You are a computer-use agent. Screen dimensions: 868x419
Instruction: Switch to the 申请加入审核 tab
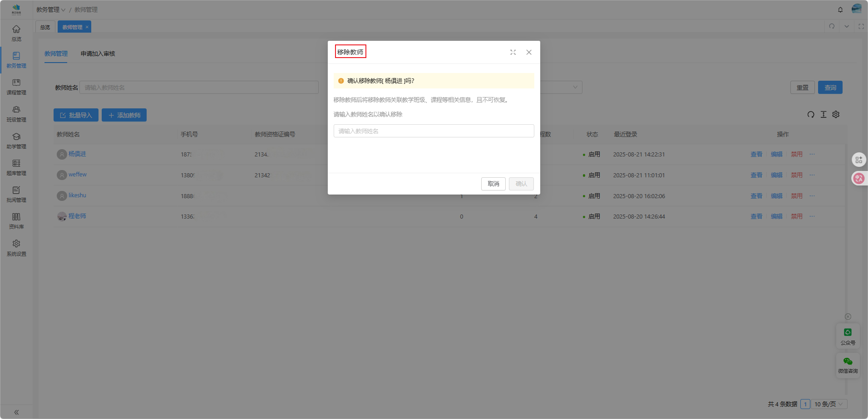98,54
